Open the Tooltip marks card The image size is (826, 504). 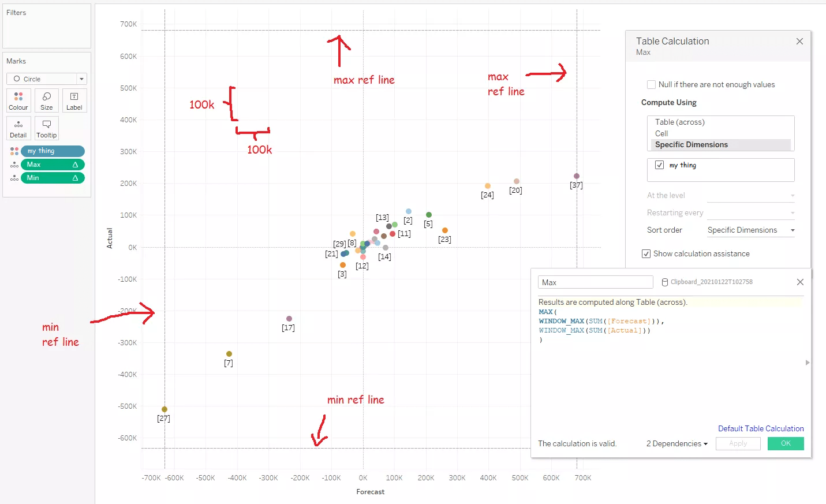(47, 128)
